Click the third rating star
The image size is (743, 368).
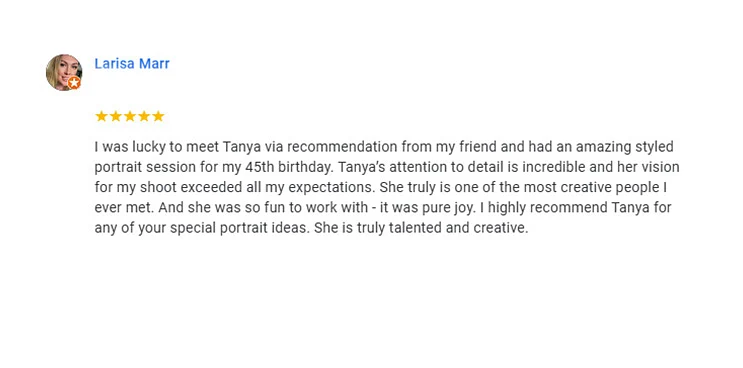click(x=130, y=116)
